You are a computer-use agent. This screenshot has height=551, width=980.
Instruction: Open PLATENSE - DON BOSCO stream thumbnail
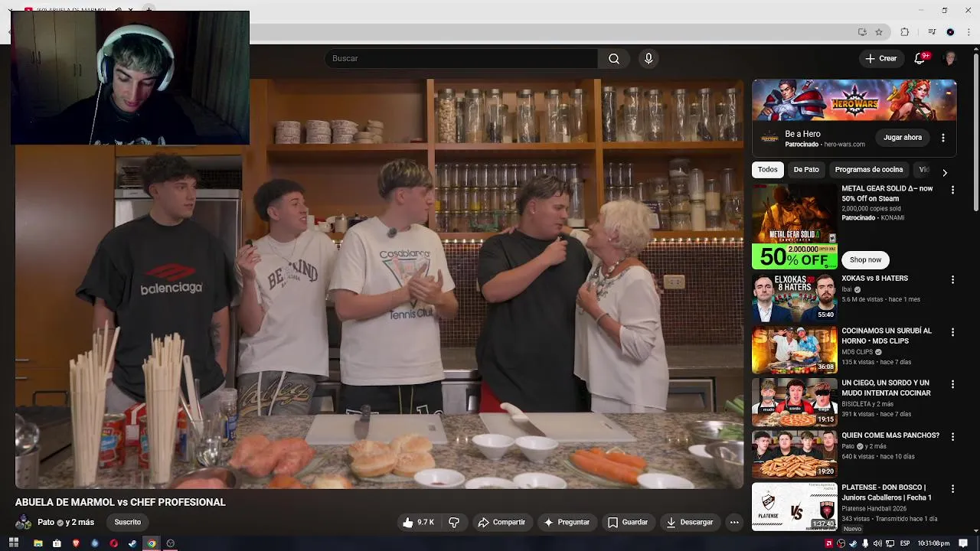(x=794, y=506)
